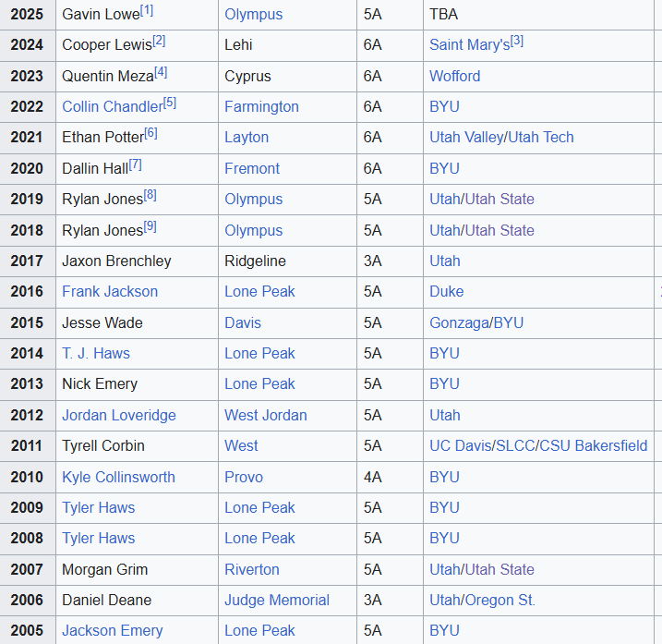Click Utah in Jordan Loveridge's row

(445, 416)
